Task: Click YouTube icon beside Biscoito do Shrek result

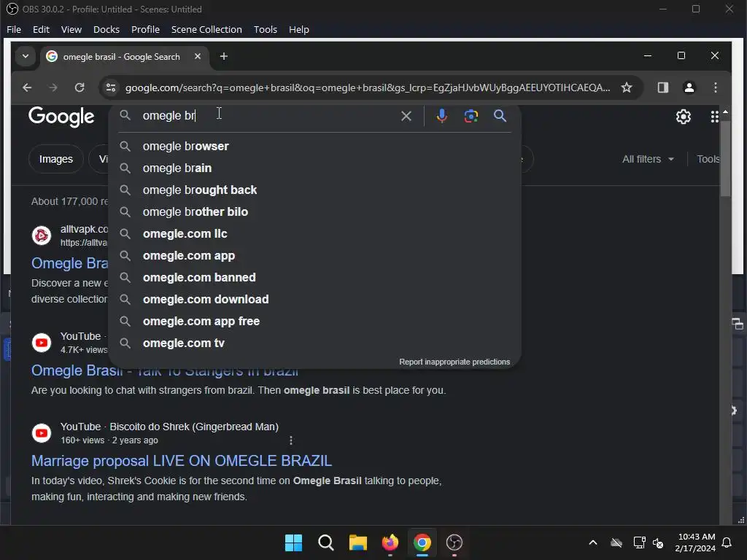Action: [42, 433]
